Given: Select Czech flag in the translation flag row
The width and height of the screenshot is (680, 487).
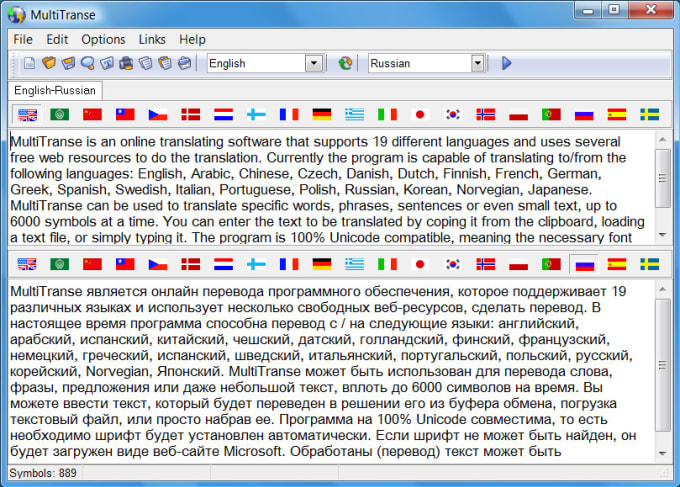Looking at the screenshot, I should (158, 264).
